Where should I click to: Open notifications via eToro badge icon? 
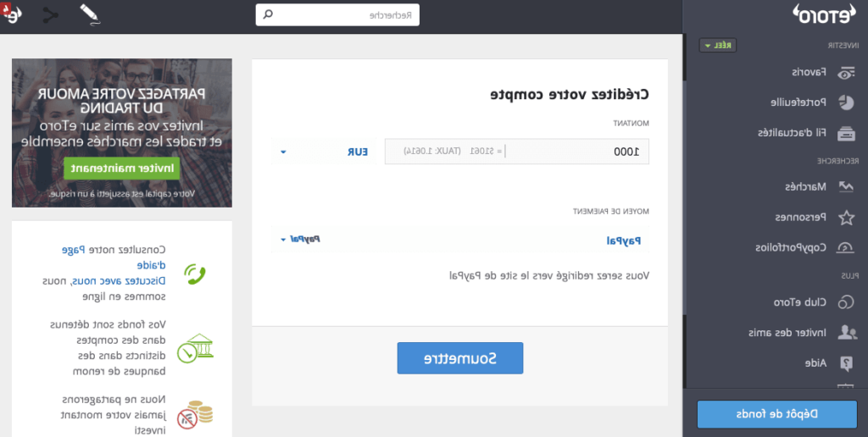pos(14,14)
